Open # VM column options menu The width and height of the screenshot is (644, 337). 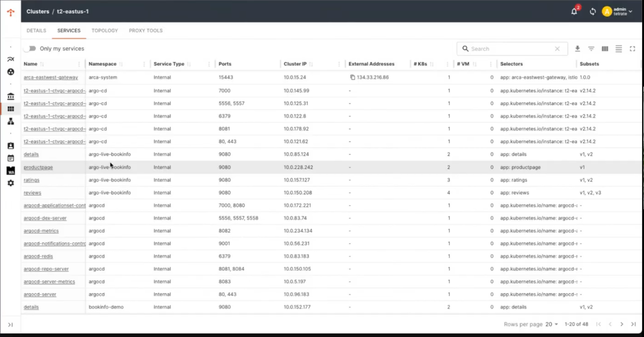tap(491, 64)
